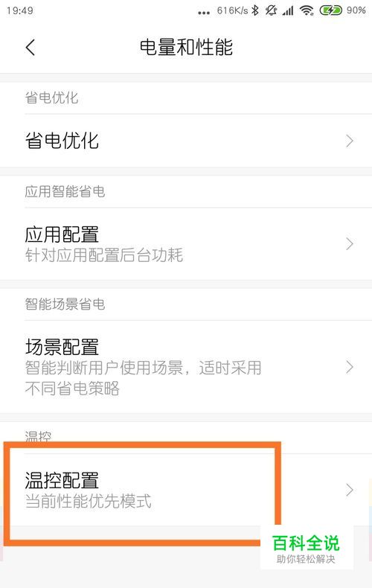
Task: Open the 省电优化 menu entry
Action: (186, 141)
